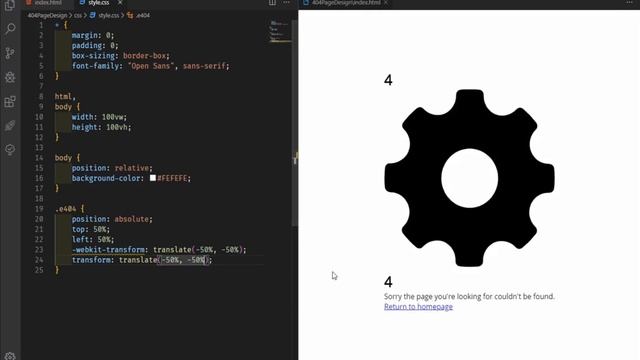Click the '4' below the gear
The image size is (640, 360).
coord(388,282)
